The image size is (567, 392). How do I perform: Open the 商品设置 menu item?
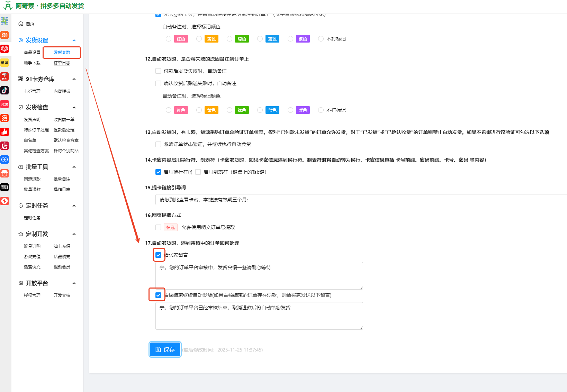[x=32, y=53]
